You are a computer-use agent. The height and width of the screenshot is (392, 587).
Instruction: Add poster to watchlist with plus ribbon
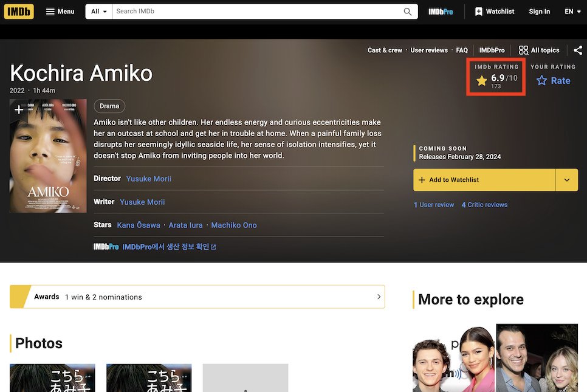(19, 109)
